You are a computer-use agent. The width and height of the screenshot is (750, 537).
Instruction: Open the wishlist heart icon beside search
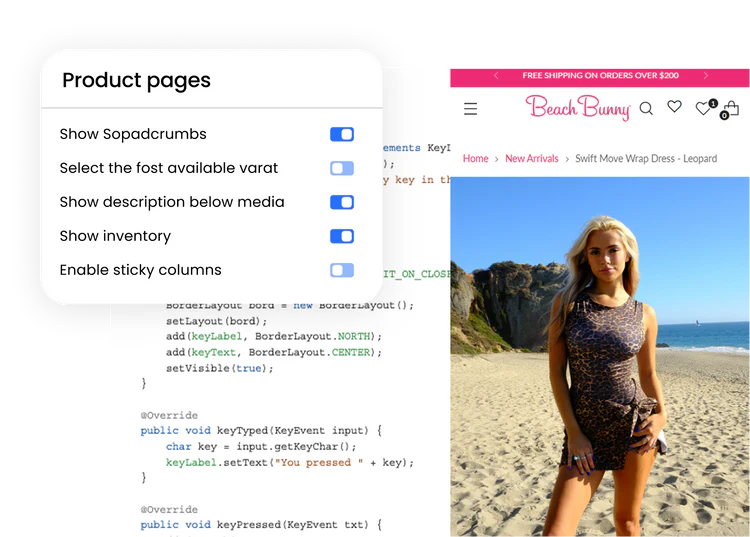click(x=674, y=106)
